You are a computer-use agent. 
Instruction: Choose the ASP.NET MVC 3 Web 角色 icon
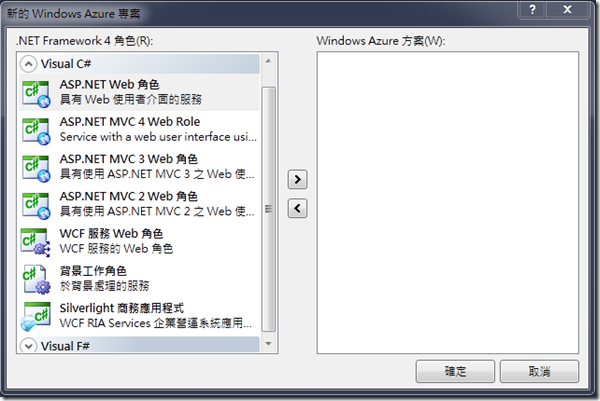(36, 168)
